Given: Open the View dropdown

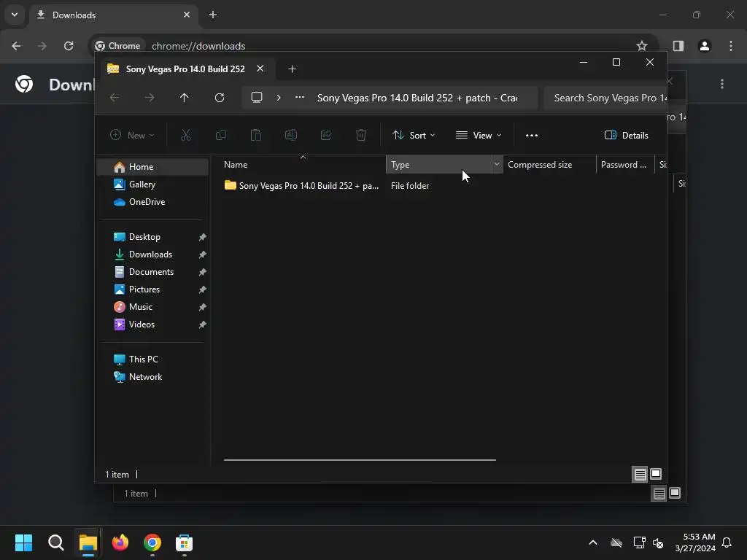Looking at the screenshot, I should 479,135.
